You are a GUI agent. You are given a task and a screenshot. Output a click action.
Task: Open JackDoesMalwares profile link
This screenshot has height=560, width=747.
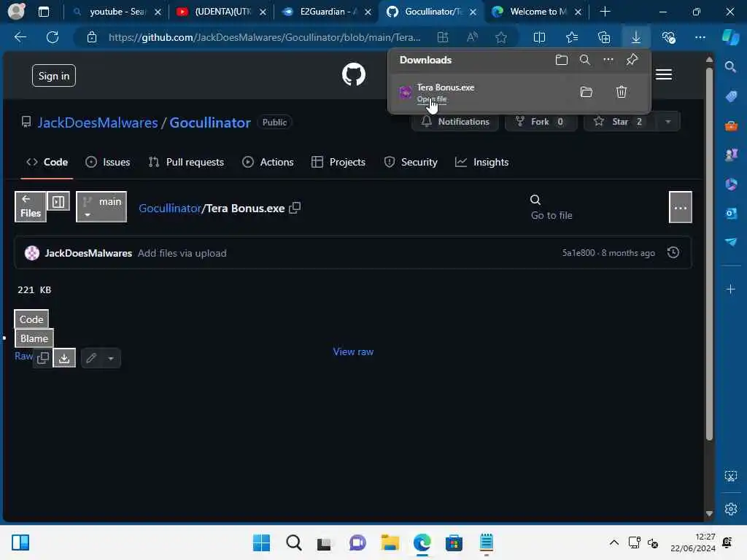tap(98, 122)
